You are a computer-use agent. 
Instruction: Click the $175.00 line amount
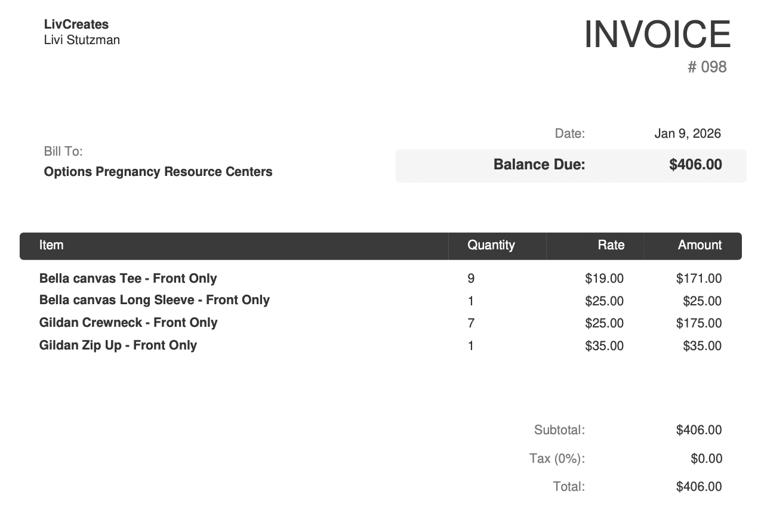pos(698,323)
